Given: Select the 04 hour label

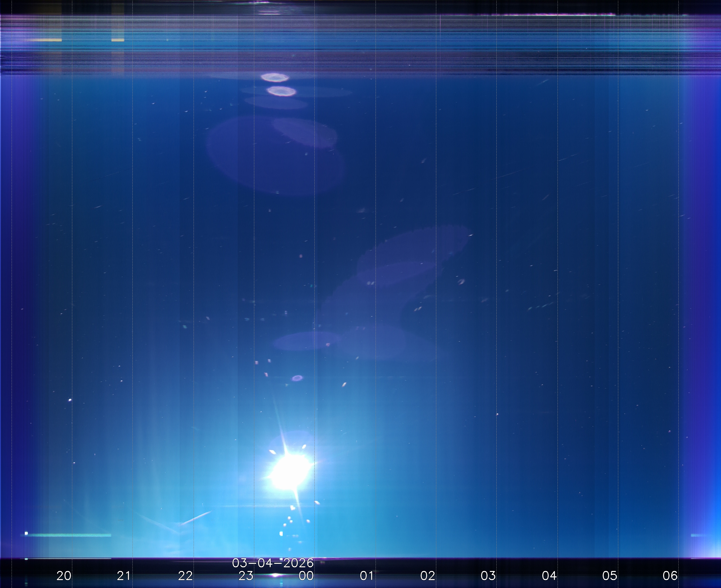Looking at the screenshot, I should [549, 575].
